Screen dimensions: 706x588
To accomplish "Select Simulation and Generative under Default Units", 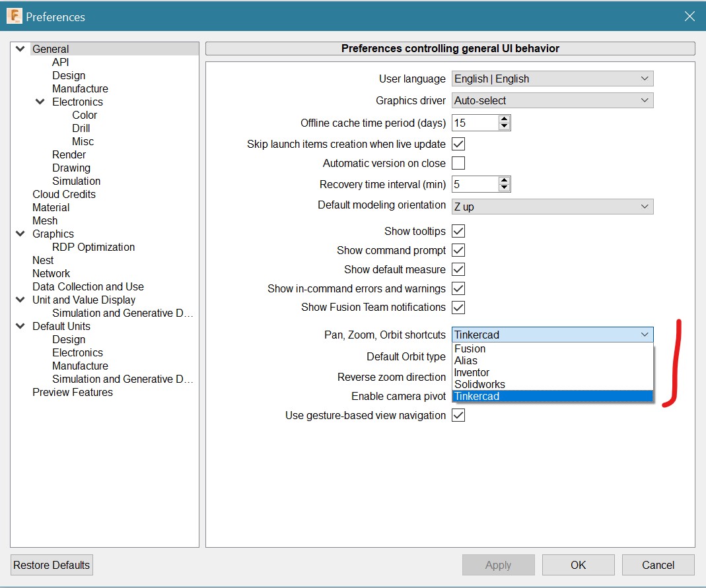I will [x=122, y=379].
